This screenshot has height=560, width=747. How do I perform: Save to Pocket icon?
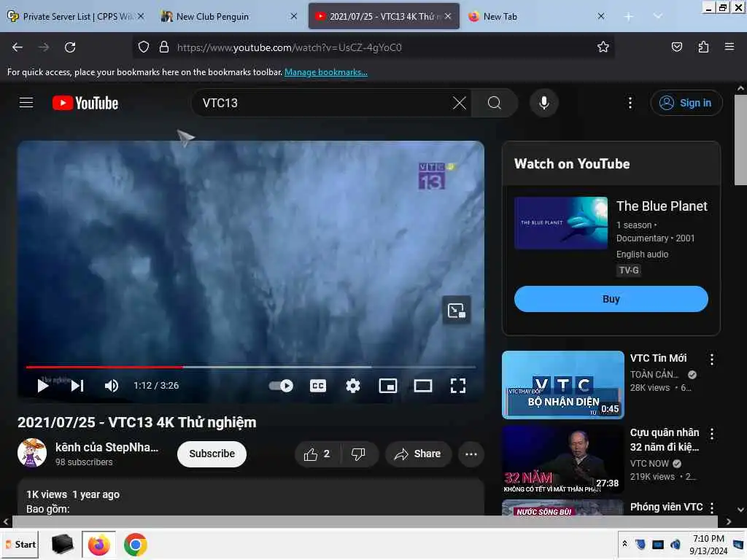click(x=676, y=47)
